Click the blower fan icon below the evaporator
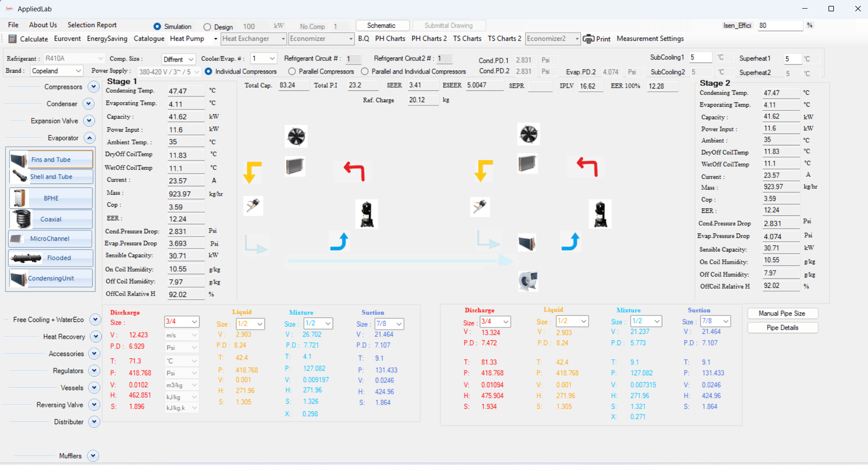Viewport: 868px width, 465px height. point(528,281)
